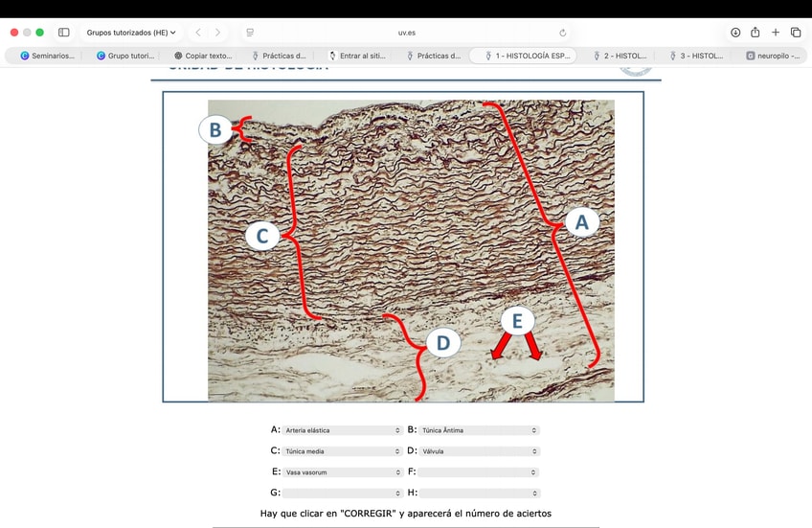The height and width of the screenshot is (528, 812).
Task: Open dropdown B showing Túnica íntima
Action: pyautogui.click(x=479, y=430)
